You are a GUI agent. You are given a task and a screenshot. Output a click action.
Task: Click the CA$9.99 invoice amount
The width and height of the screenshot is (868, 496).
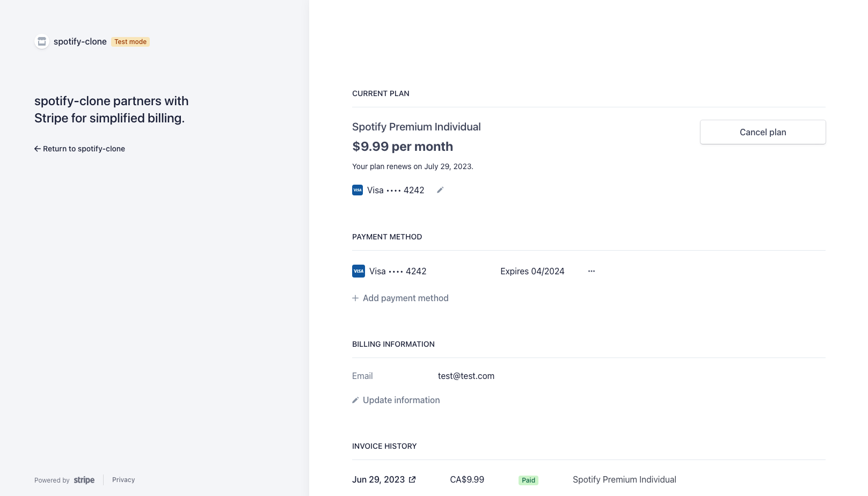[467, 479]
